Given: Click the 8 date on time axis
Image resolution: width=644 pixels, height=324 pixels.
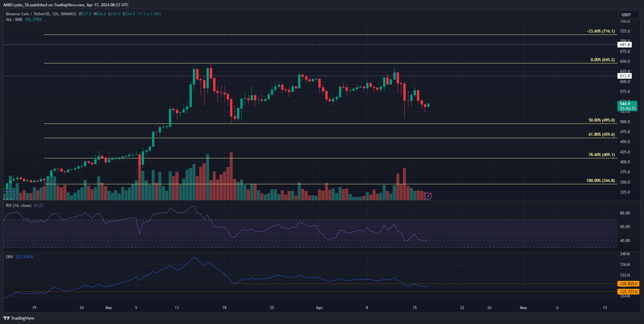Looking at the screenshot, I should (367, 308).
